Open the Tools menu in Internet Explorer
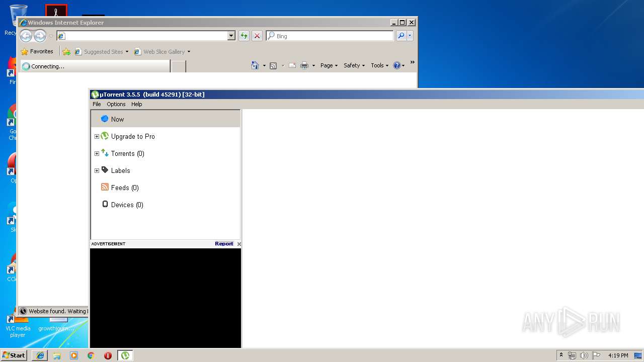 [380, 65]
